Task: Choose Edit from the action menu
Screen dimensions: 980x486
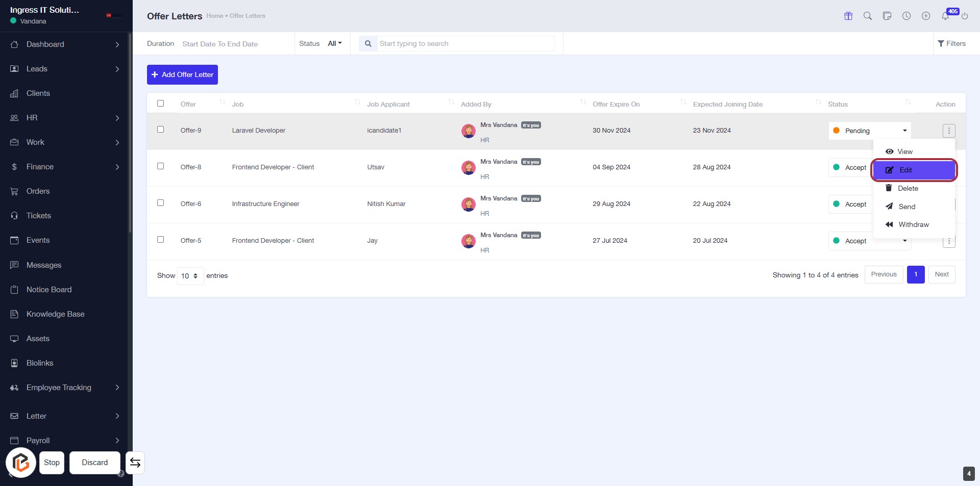Action: (x=914, y=170)
